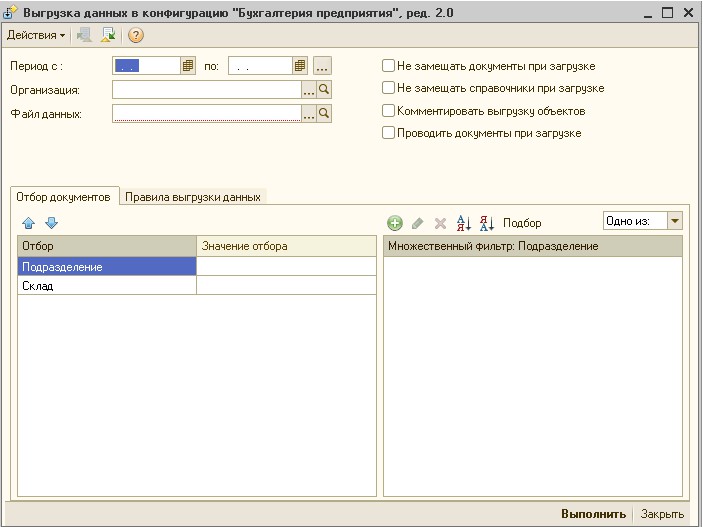Switch to the Правила выгрузки данных tab
Image resolution: width=703 pixels, height=527 pixels.
[x=193, y=197]
